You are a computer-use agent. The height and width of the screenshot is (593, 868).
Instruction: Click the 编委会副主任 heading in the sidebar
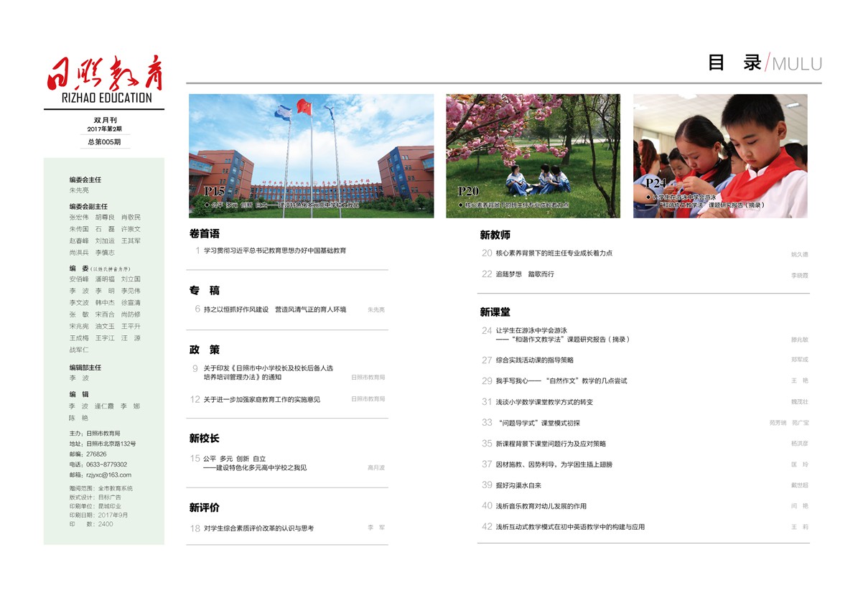click(x=88, y=207)
